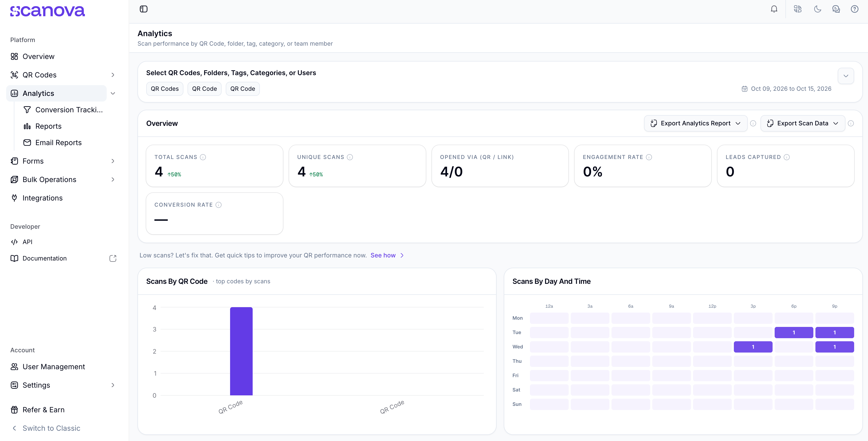Expand the QR code selection panel
This screenshot has height=441, width=868.
pos(846,76)
